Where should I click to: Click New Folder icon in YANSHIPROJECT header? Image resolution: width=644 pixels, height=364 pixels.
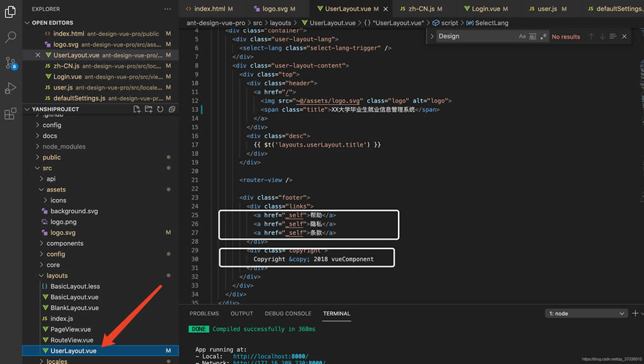pos(149,109)
